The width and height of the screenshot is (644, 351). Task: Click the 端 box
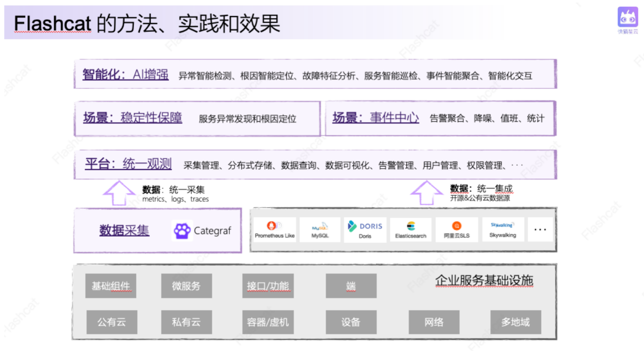click(x=351, y=286)
